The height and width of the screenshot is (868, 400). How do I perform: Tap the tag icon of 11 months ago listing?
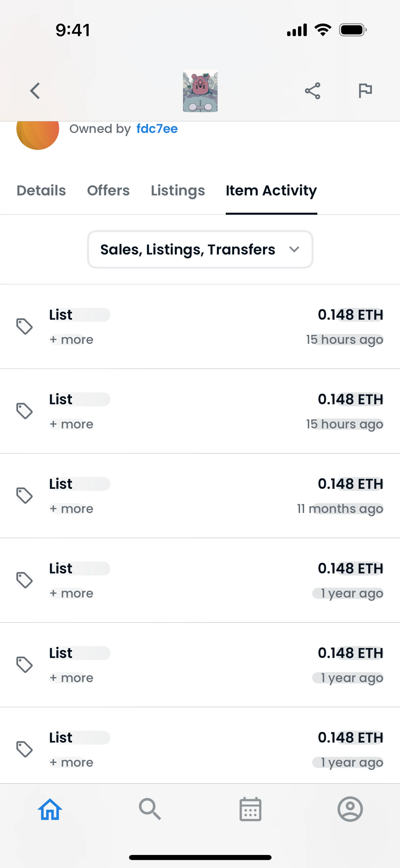(x=25, y=496)
